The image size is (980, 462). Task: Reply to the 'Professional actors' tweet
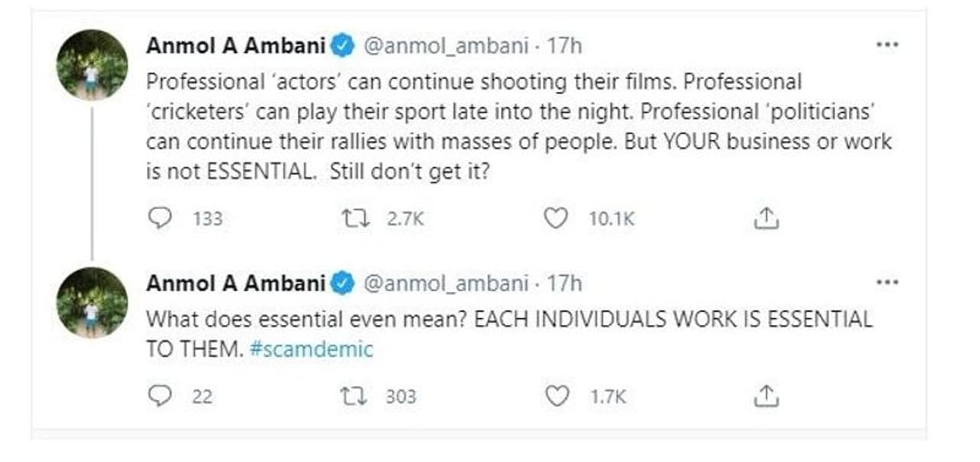pos(159,218)
